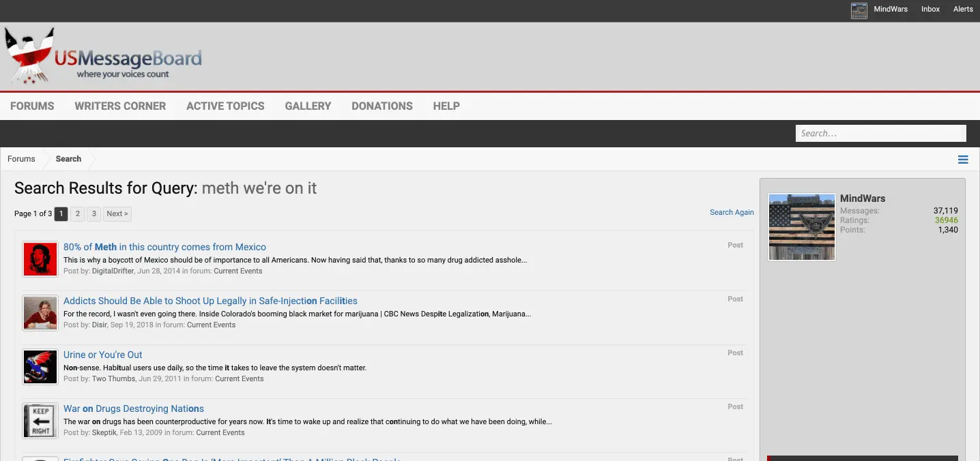This screenshot has width=980, height=461.
Task: Click Skeptik's Keep Right sign avatar
Action: click(x=40, y=421)
